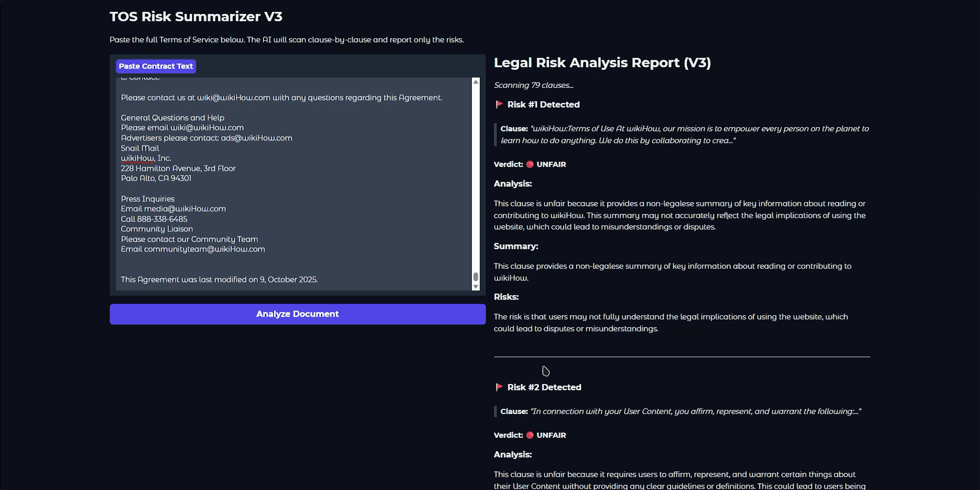Screen dimensions: 980x490
Task: Click the ads@wikiHow.com address in the contract
Action: 256,138
